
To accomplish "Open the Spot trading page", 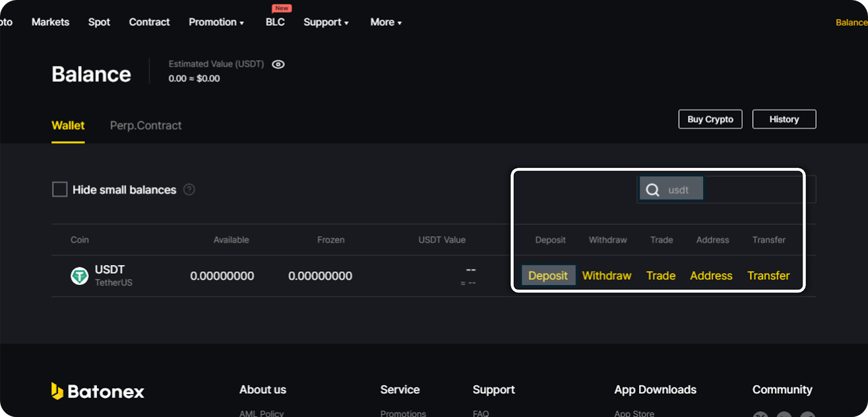I will (99, 22).
